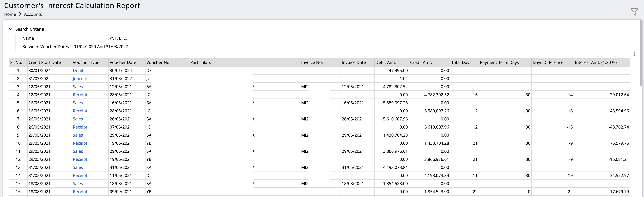Screen dimensions: 644x197
Task: Open the filter funnel icon
Action: (x=634, y=12)
